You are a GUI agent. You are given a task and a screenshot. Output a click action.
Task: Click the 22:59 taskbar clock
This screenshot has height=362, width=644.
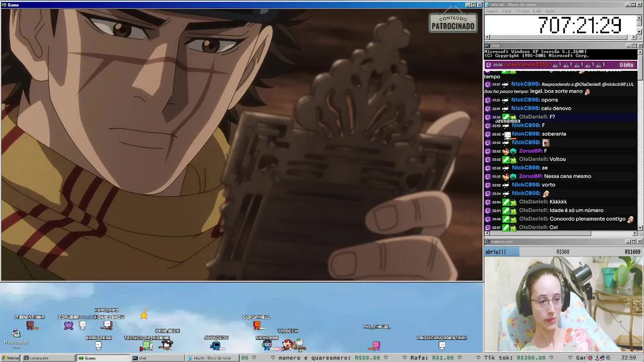tap(628, 358)
